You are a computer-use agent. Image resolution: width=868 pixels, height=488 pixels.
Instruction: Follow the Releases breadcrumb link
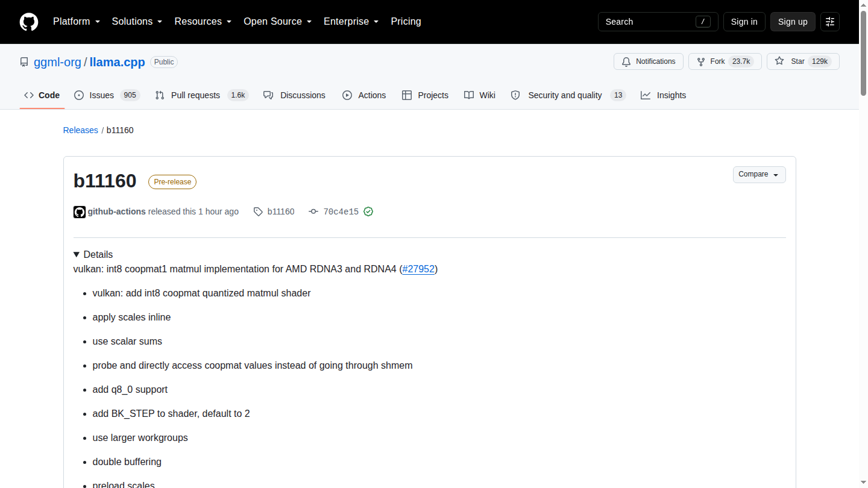[x=81, y=130]
